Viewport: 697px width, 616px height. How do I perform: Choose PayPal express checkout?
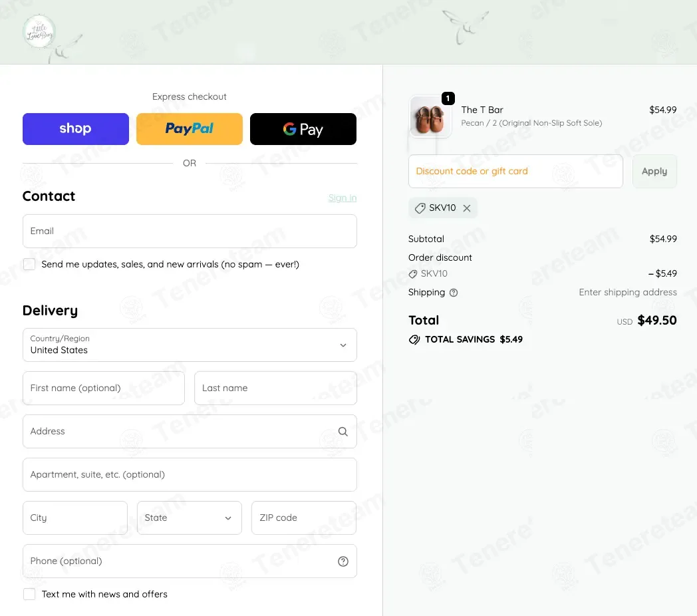point(190,129)
